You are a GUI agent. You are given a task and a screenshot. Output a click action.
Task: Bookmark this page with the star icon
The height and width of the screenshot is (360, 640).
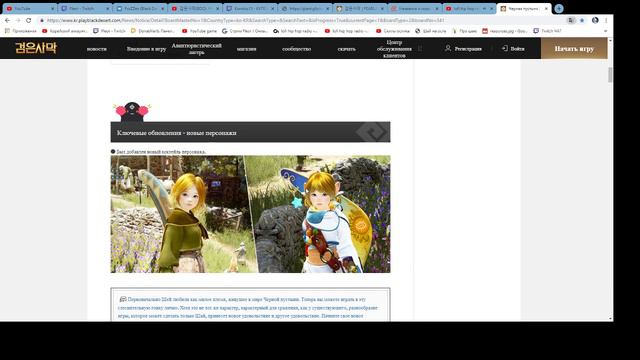(x=582, y=20)
